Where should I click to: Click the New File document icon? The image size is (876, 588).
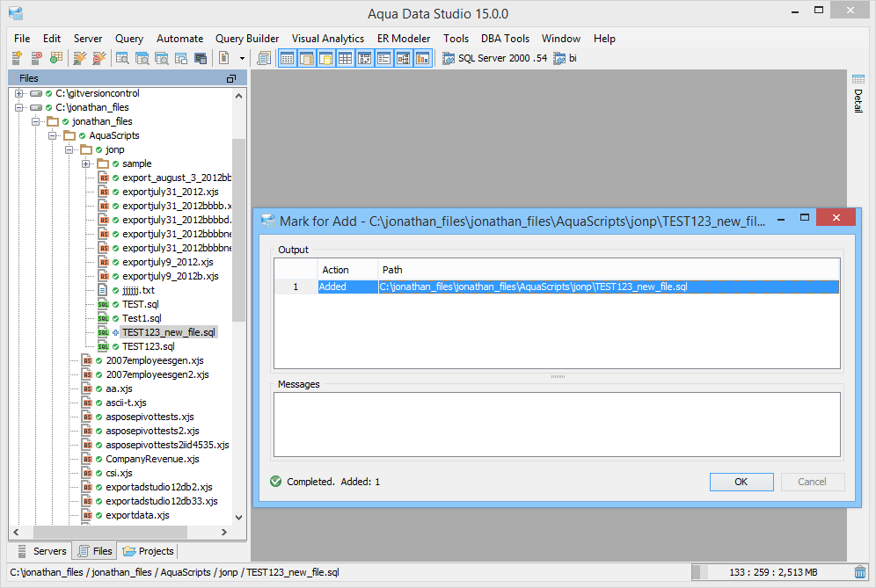(224, 57)
